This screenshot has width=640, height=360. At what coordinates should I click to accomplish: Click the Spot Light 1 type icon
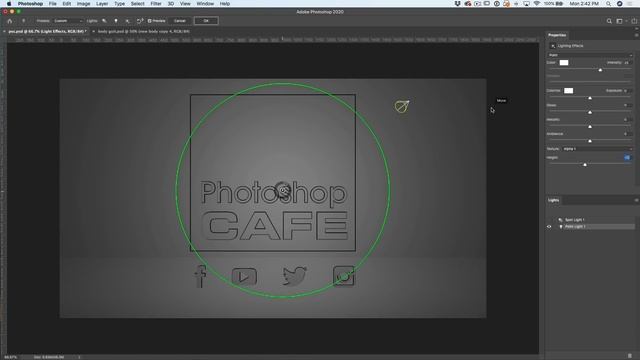click(560, 220)
